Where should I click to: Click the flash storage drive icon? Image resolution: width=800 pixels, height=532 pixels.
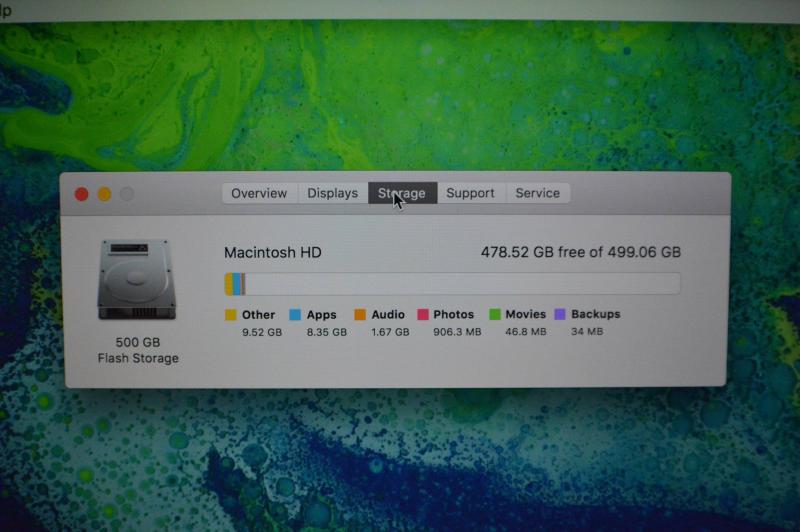pos(138,280)
